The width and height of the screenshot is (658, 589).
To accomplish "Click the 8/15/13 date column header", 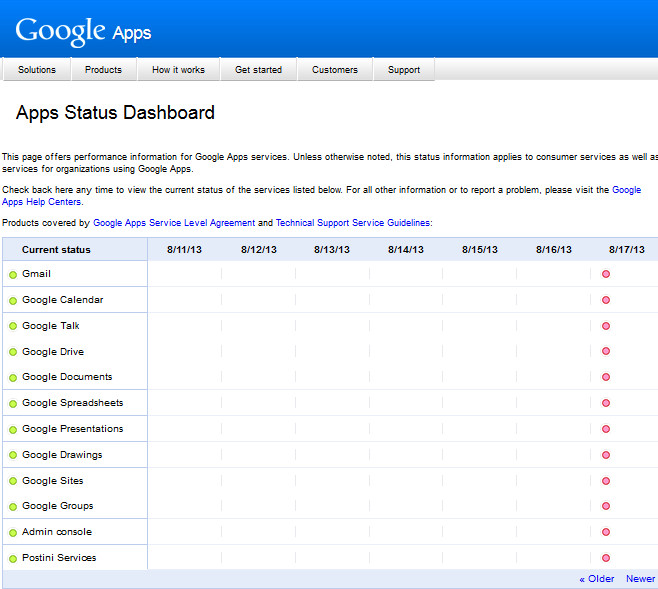I will (480, 250).
